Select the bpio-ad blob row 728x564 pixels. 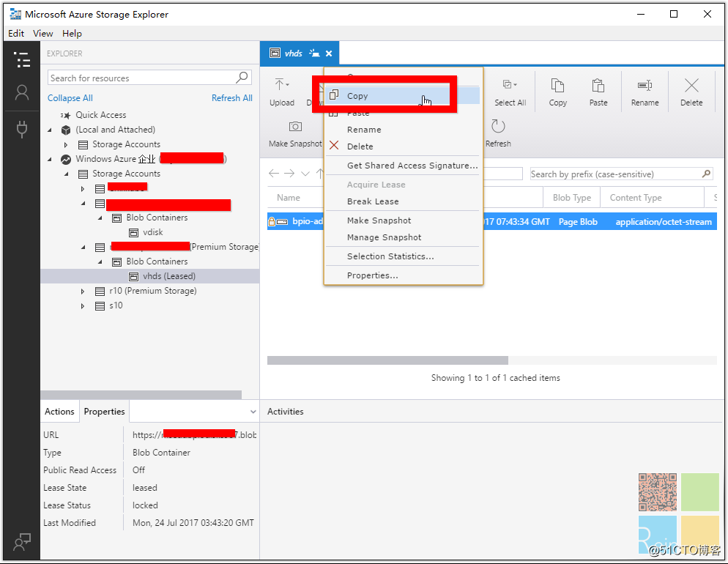(x=491, y=221)
